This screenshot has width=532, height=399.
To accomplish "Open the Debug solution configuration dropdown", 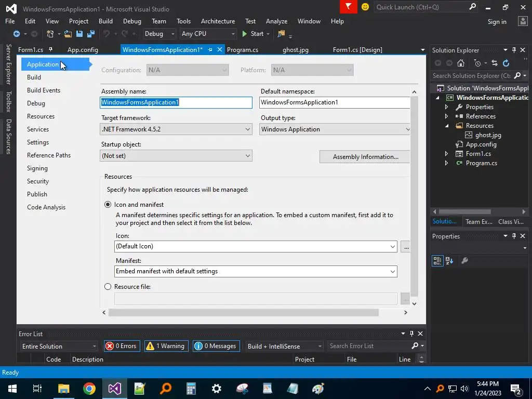I will click(159, 34).
